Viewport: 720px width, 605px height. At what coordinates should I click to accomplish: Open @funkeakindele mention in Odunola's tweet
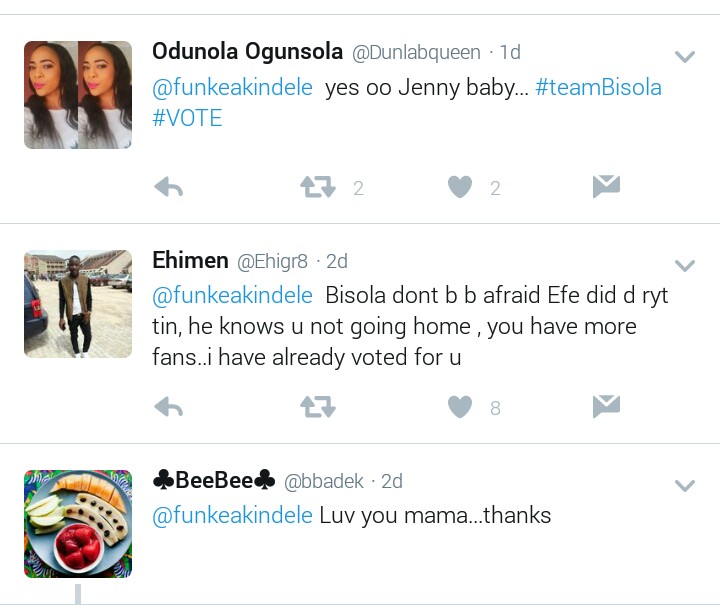tap(232, 87)
